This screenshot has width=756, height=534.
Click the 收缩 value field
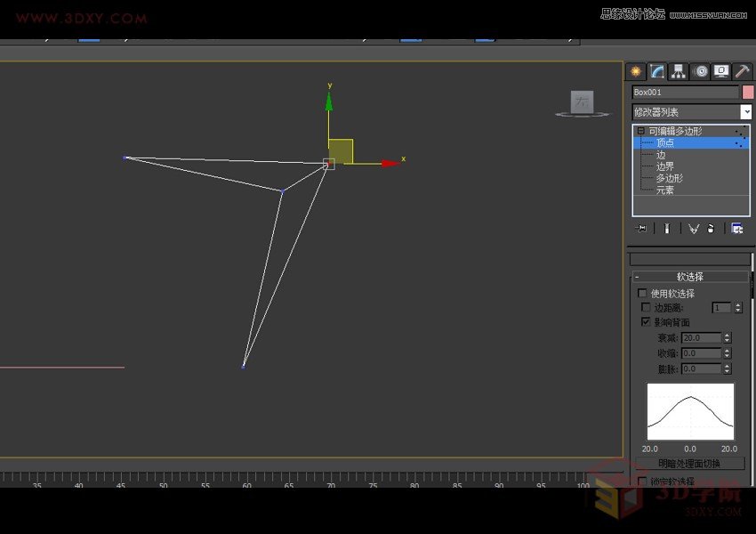[702, 353]
